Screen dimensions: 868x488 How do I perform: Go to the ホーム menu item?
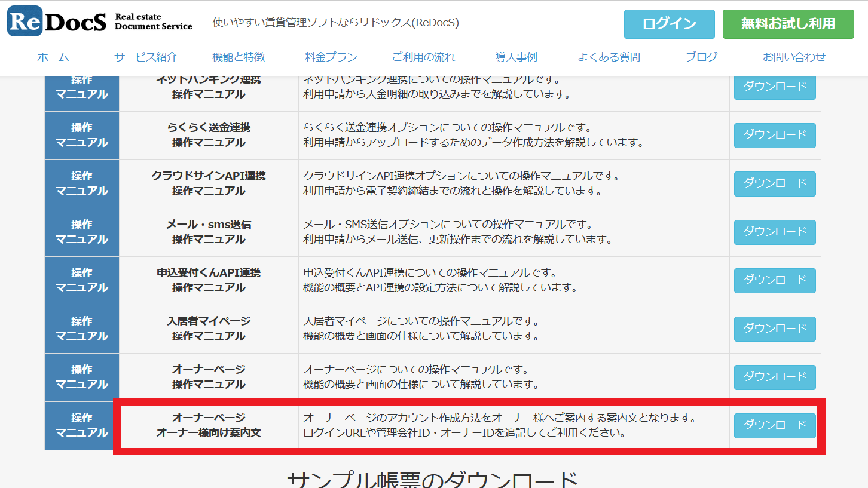[x=53, y=57]
